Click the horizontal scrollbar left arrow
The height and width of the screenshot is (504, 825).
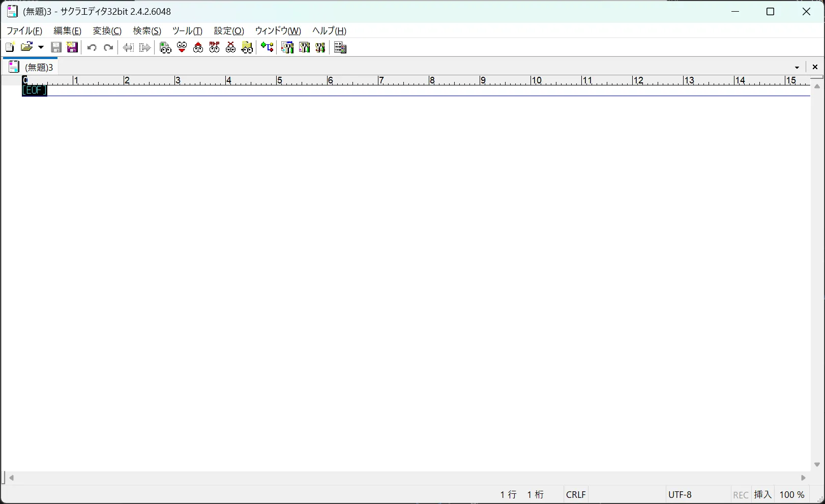coord(11,478)
